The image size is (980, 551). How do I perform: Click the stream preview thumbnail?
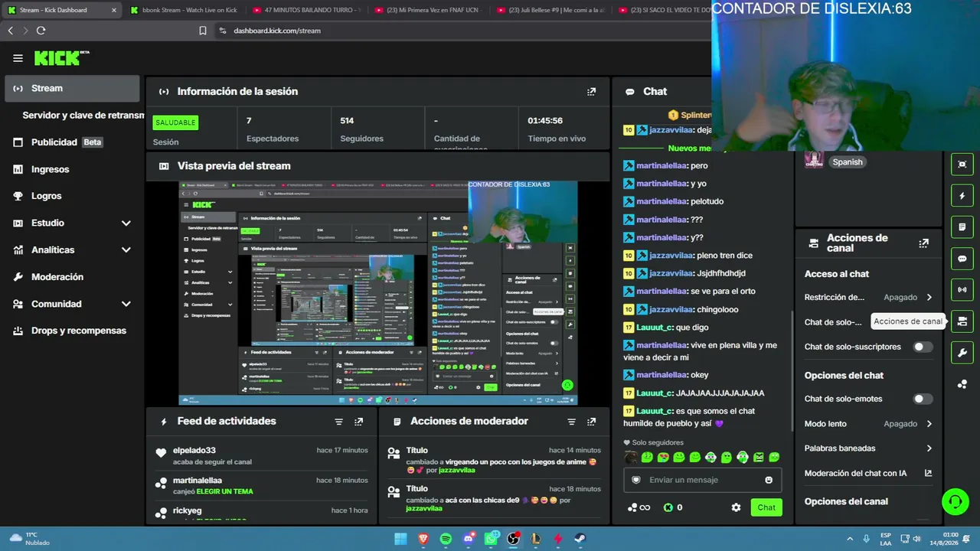point(378,293)
